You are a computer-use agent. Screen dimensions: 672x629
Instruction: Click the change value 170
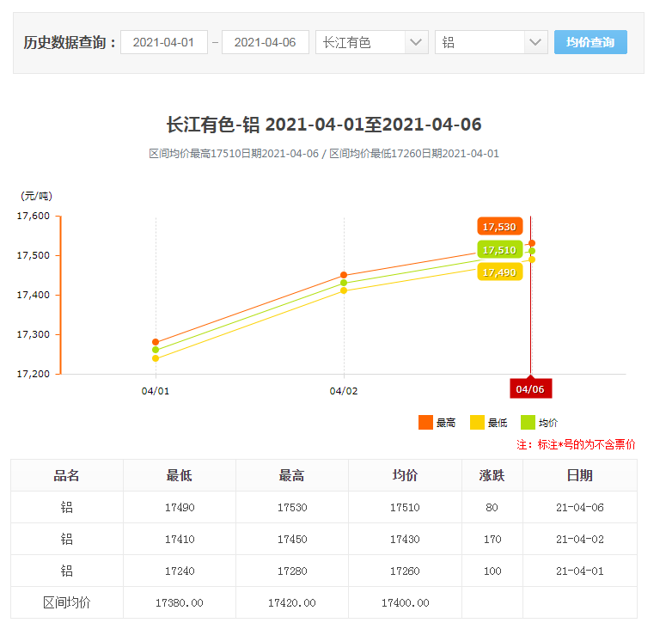pos(492,539)
